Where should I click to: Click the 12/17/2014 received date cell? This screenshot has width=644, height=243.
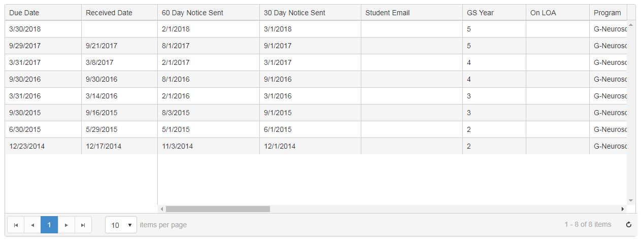[x=104, y=146]
